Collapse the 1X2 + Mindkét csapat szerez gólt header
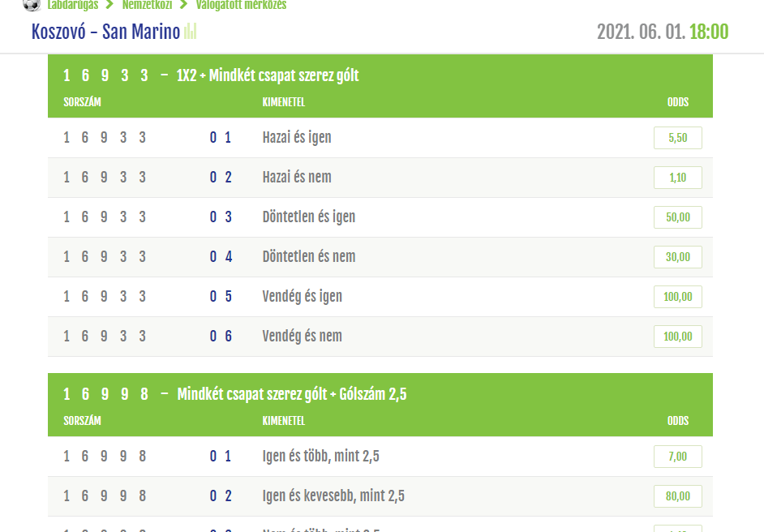The height and width of the screenshot is (532, 764). tap(380, 76)
